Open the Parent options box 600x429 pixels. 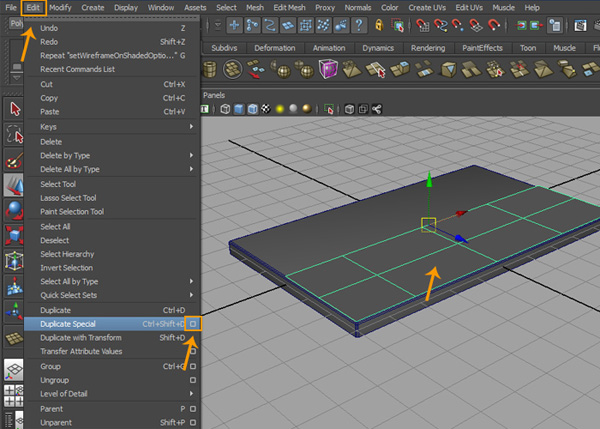[194, 408]
